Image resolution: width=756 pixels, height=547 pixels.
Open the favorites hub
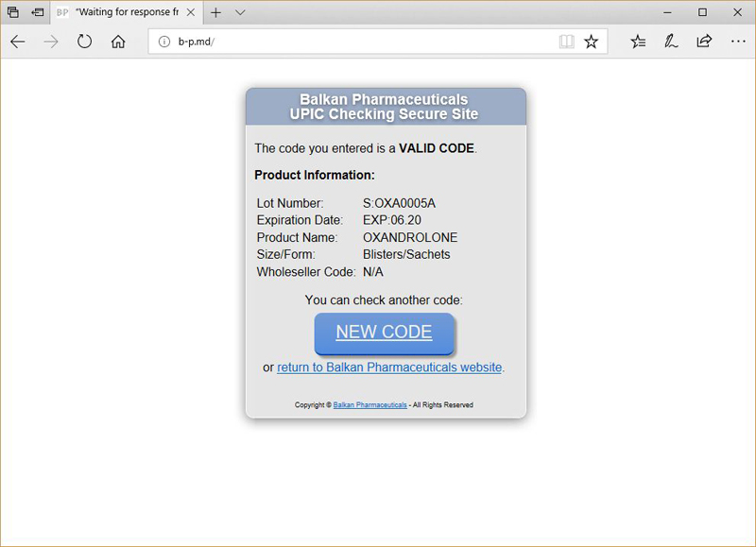pyautogui.click(x=638, y=42)
